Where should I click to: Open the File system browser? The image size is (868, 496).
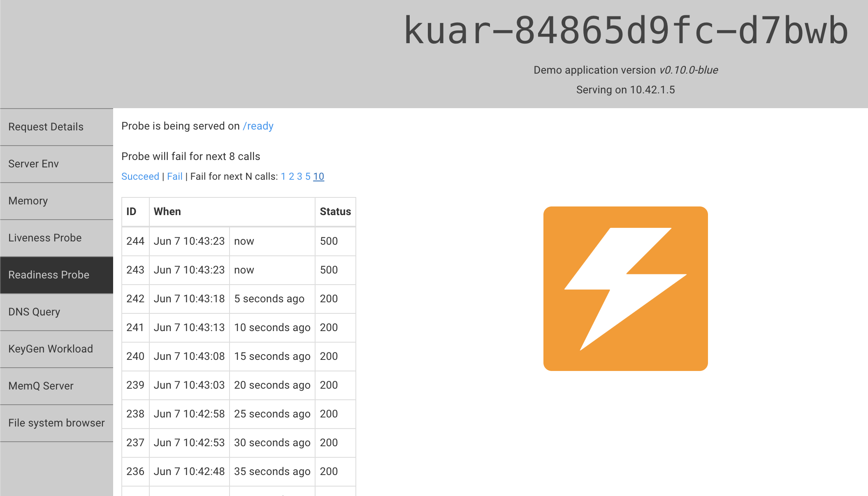coord(57,423)
